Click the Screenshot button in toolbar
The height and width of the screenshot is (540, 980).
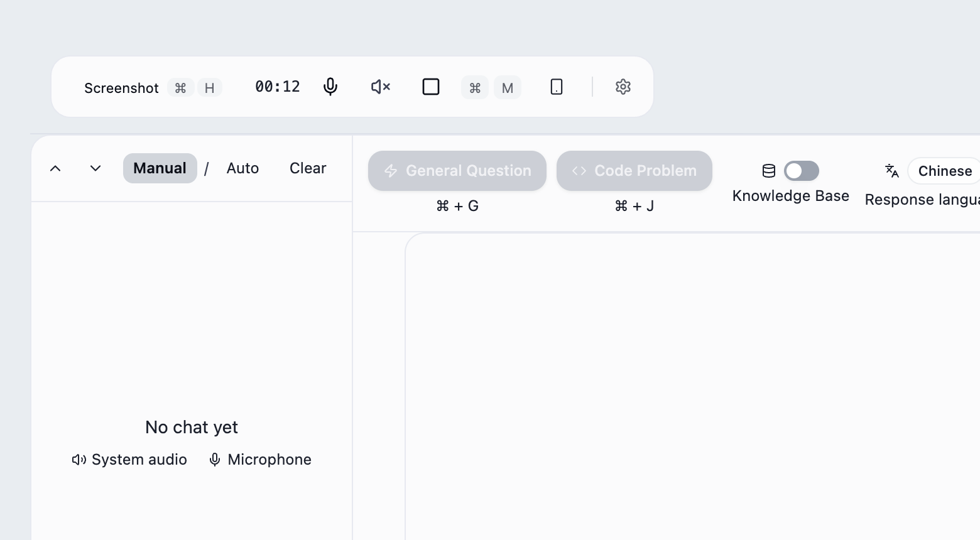coord(121,88)
